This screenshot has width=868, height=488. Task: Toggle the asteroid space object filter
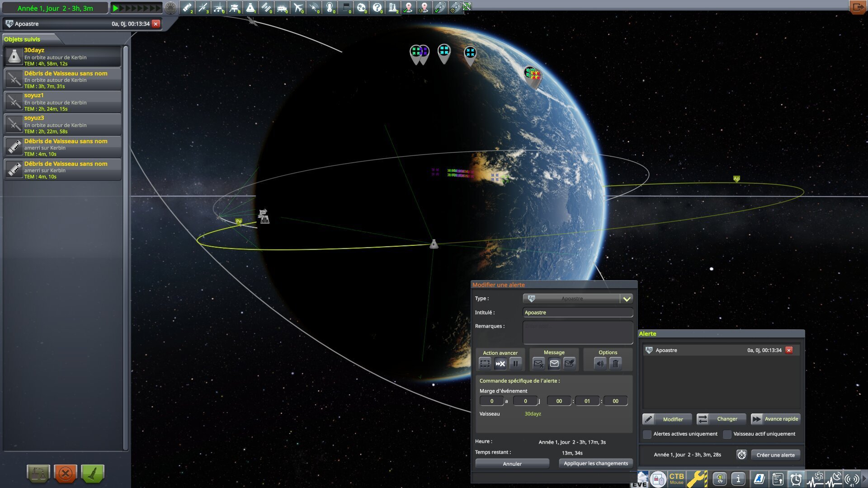click(x=361, y=8)
